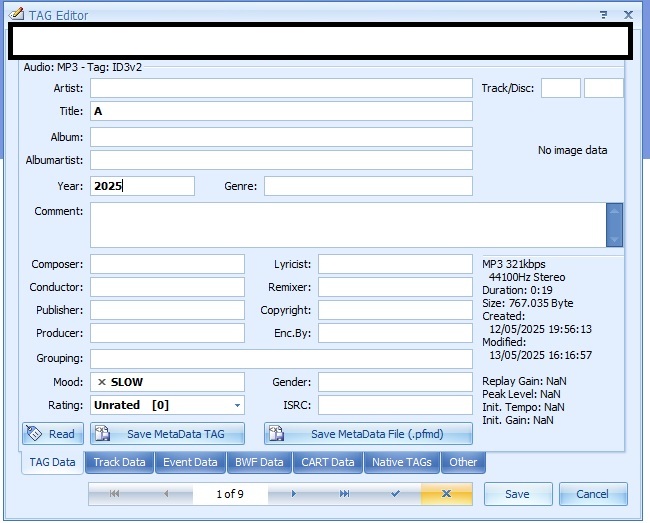Open the Event Data tab

point(190,462)
